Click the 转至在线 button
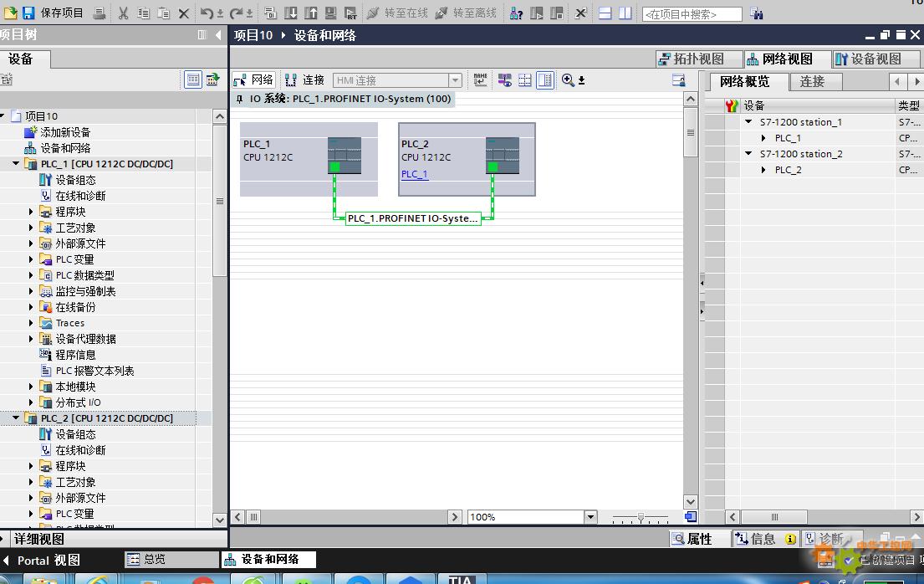 [398, 13]
